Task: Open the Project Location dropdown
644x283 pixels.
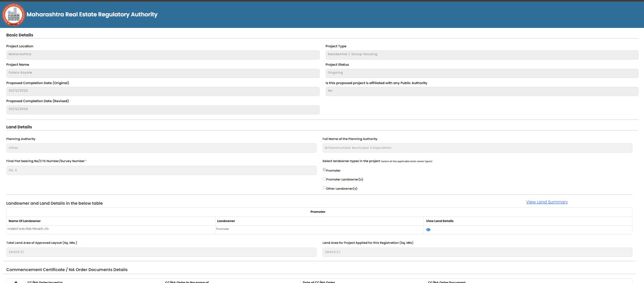Action: click(x=163, y=55)
